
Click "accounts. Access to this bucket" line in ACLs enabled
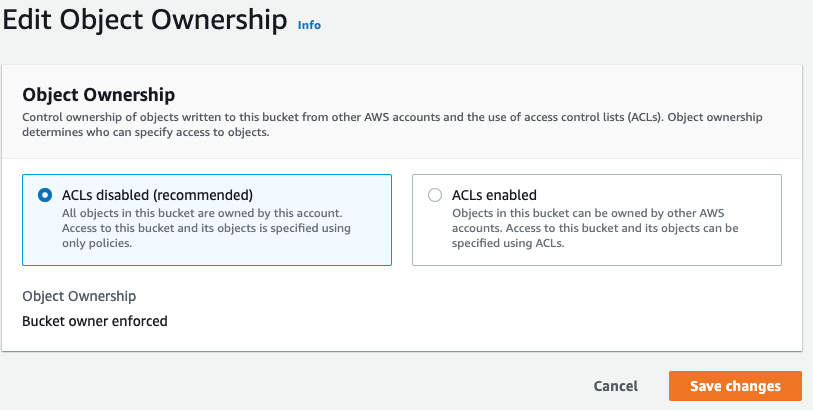coord(595,228)
